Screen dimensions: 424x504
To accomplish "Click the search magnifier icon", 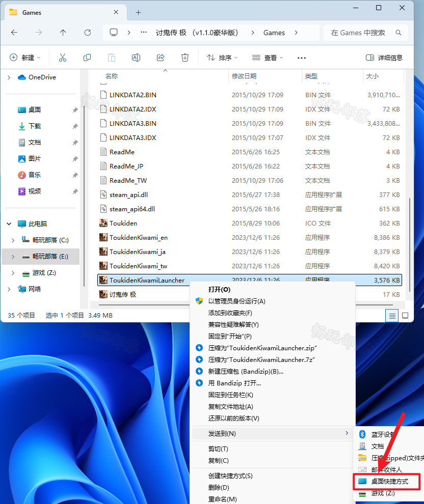I will click(x=398, y=33).
